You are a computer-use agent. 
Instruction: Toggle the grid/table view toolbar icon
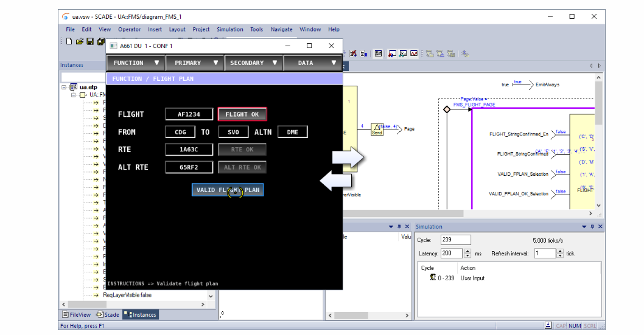[x=378, y=54]
